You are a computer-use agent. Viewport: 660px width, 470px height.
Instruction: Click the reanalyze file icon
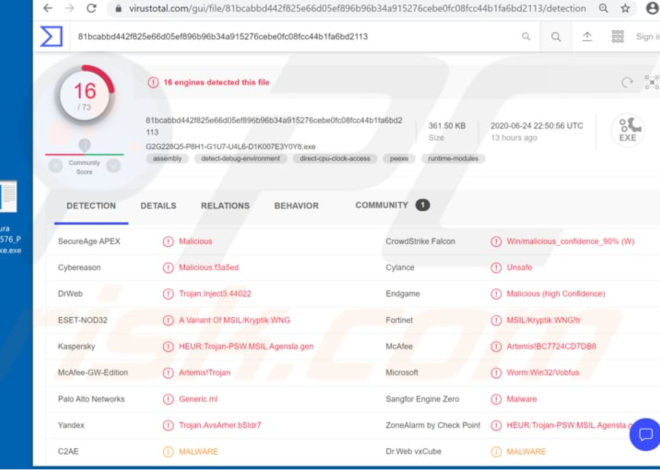coord(627,82)
